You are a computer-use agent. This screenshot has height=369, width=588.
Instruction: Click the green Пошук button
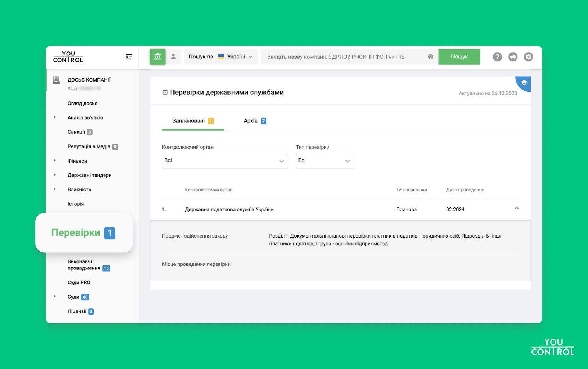tap(459, 57)
